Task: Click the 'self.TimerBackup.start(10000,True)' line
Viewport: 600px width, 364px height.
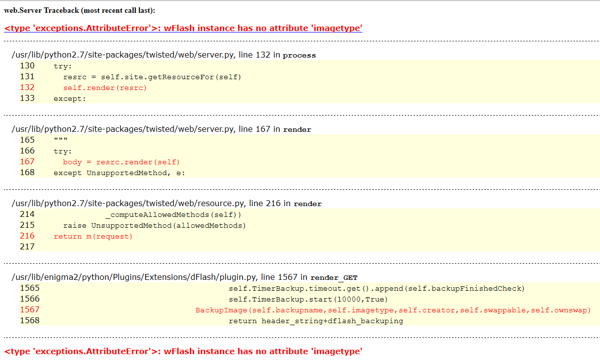Action: [x=308, y=299]
